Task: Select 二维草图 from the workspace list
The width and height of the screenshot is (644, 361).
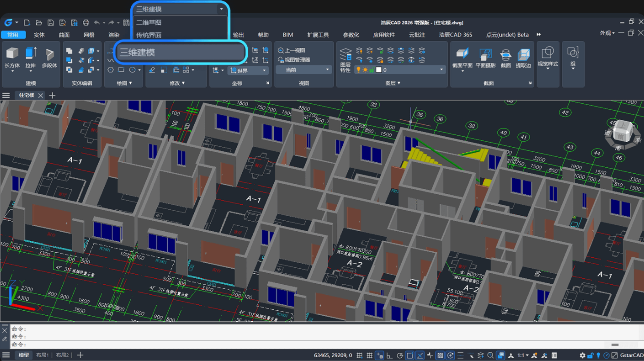Action: click(x=149, y=22)
